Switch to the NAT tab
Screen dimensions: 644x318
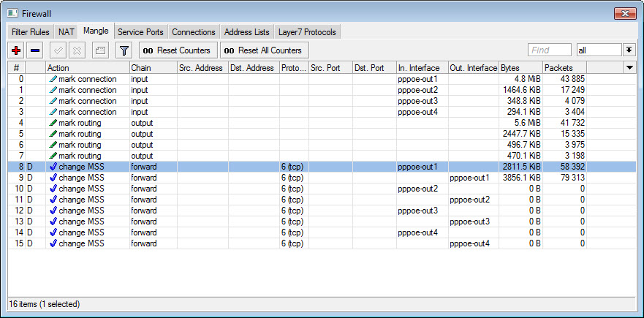pos(66,32)
